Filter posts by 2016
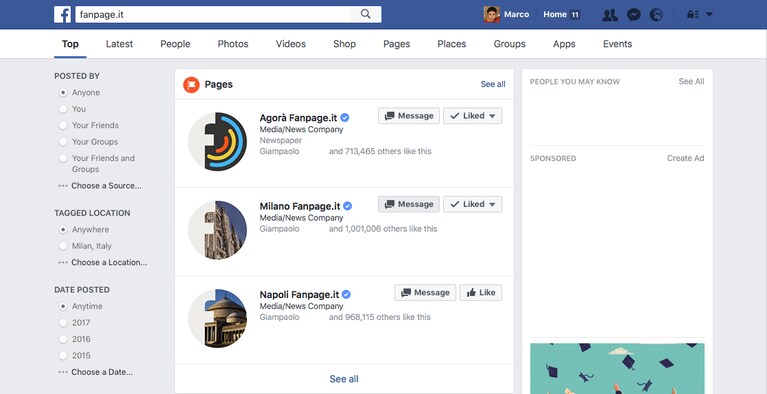 [63, 339]
